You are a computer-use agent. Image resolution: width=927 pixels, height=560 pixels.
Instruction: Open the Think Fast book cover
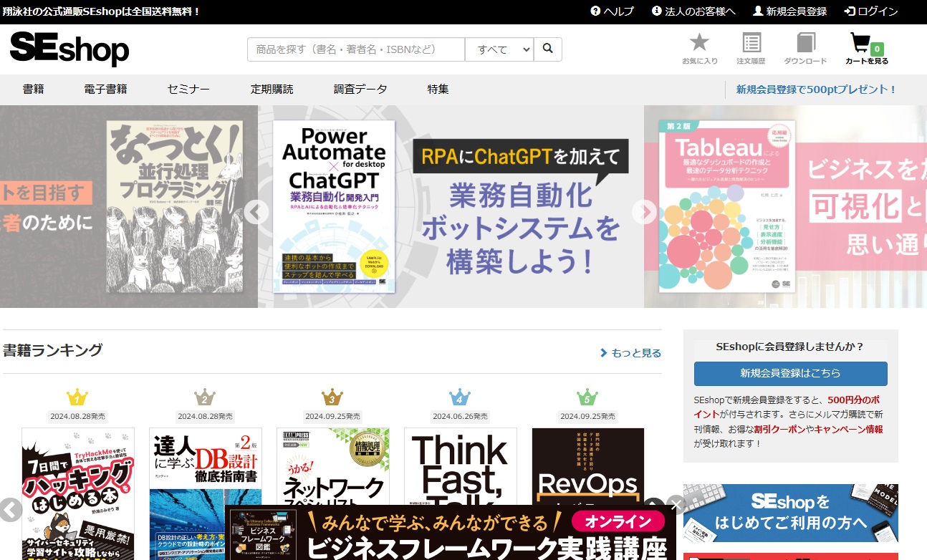click(461, 467)
